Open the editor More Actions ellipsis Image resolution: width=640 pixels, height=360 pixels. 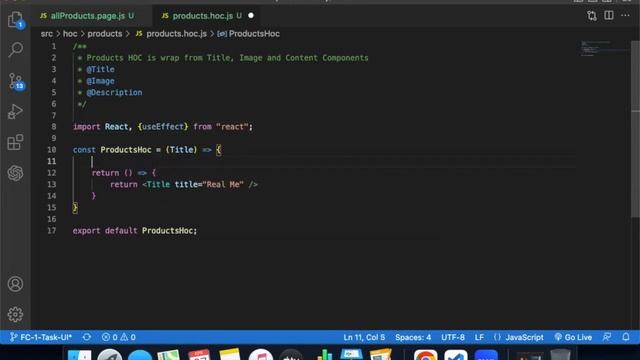pyautogui.click(x=625, y=16)
